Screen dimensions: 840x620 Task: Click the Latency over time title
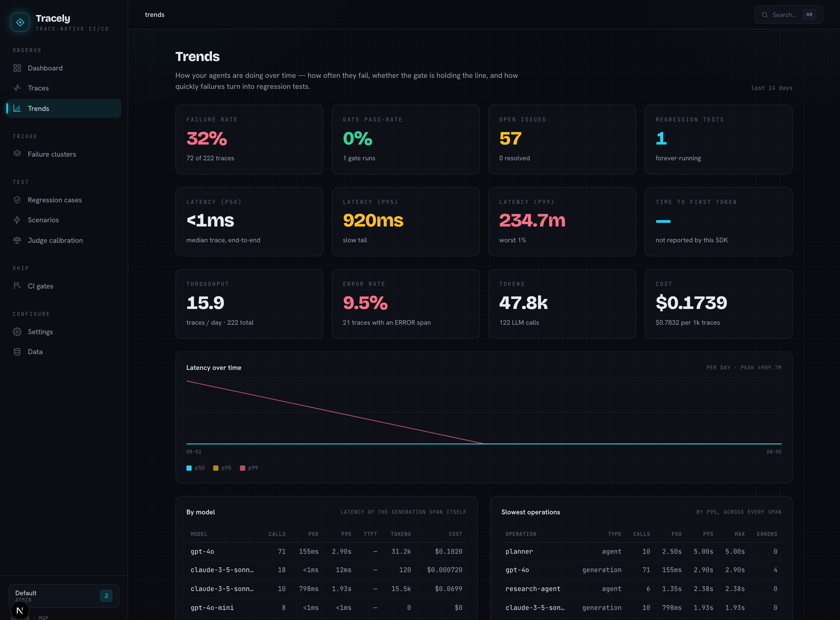point(214,367)
